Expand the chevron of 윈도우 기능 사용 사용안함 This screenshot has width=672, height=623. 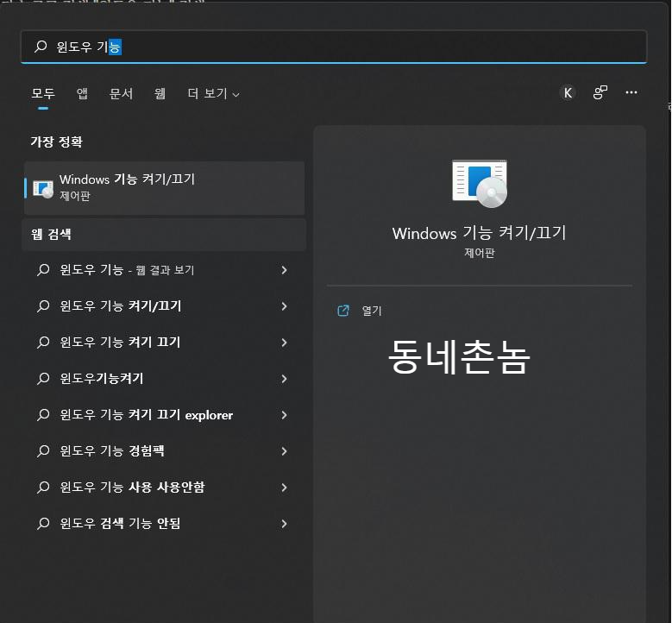click(x=284, y=487)
